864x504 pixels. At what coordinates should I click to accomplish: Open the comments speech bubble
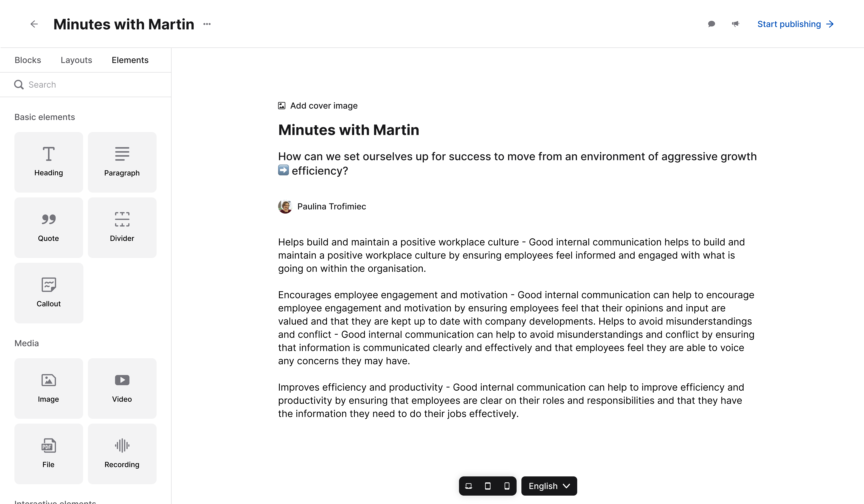pyautogui.click(x=711, y=24)
